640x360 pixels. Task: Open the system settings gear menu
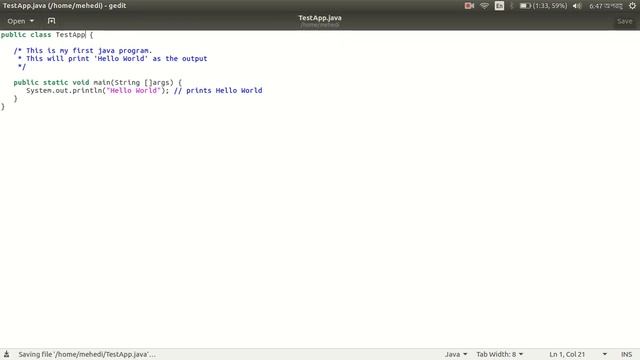(632, 6)
